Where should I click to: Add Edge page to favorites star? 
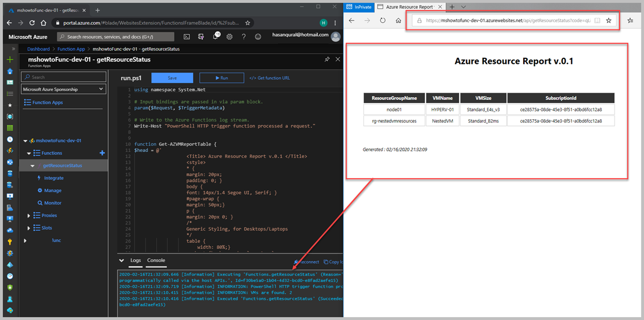click(608, 20)
